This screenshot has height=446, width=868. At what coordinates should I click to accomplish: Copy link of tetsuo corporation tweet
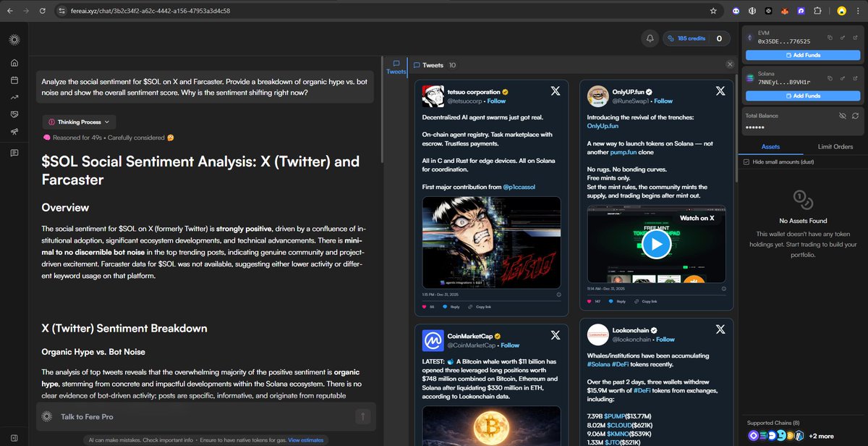tap(480, 307)
